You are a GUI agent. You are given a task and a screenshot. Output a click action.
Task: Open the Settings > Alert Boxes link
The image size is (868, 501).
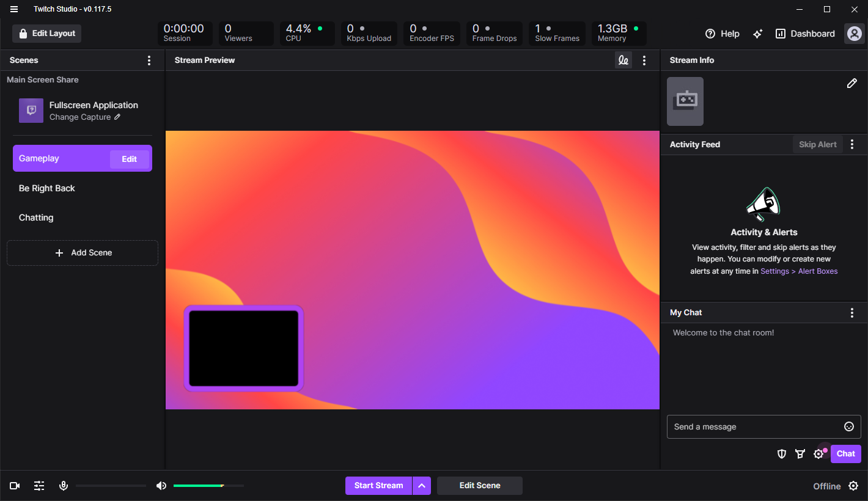(x=799, y=271)
